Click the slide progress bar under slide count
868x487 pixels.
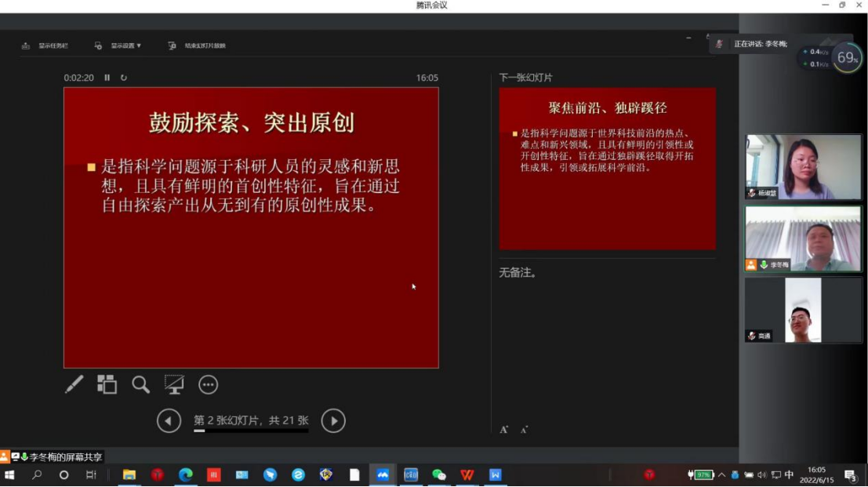(x=251, y=431)
